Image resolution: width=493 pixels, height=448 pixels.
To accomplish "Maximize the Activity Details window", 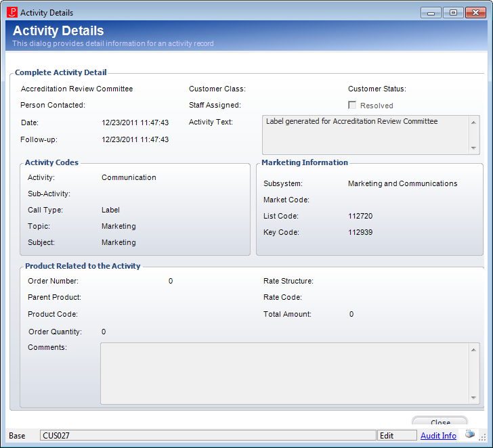I will [453, 13].
